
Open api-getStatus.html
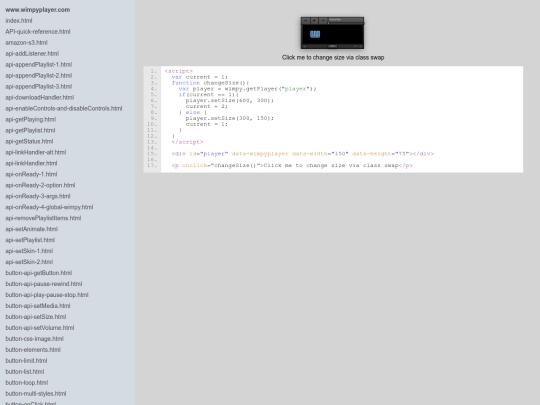click(x=29, y=142)
